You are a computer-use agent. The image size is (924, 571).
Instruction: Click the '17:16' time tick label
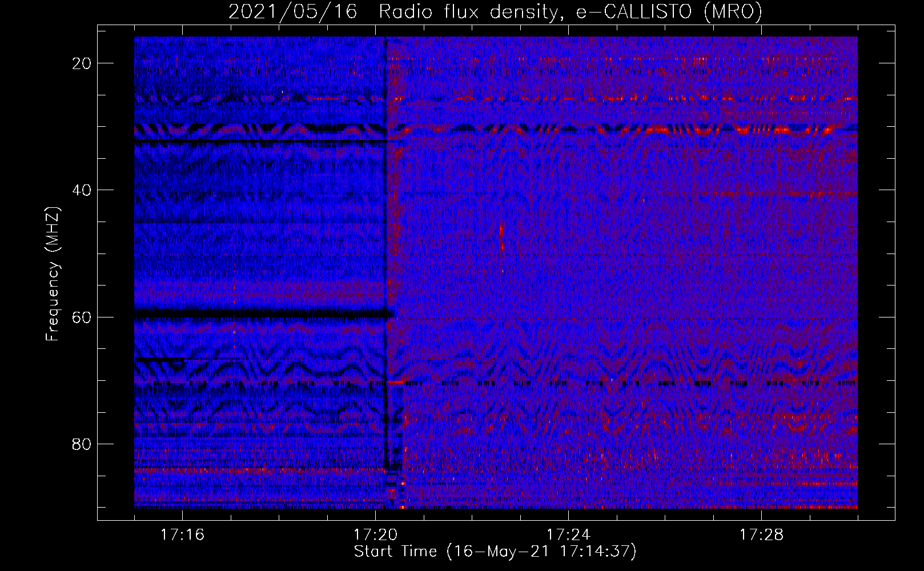(182, 534)
